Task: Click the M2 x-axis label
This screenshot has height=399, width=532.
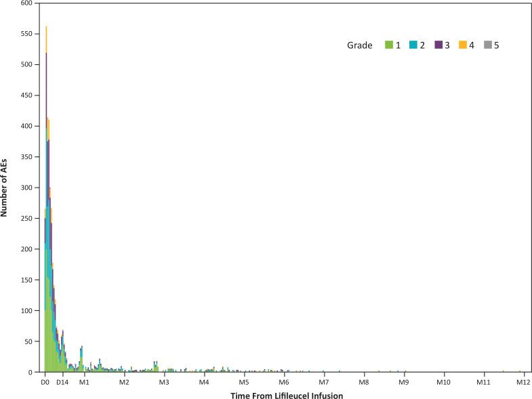Action: pos(124,382)
